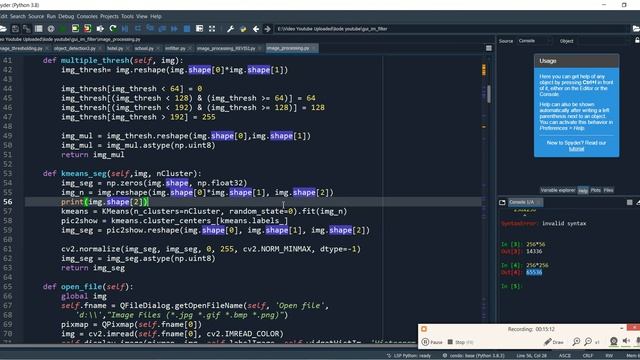Click Run cell and advance icon
640x360 pixels.
tap(87, 29)
